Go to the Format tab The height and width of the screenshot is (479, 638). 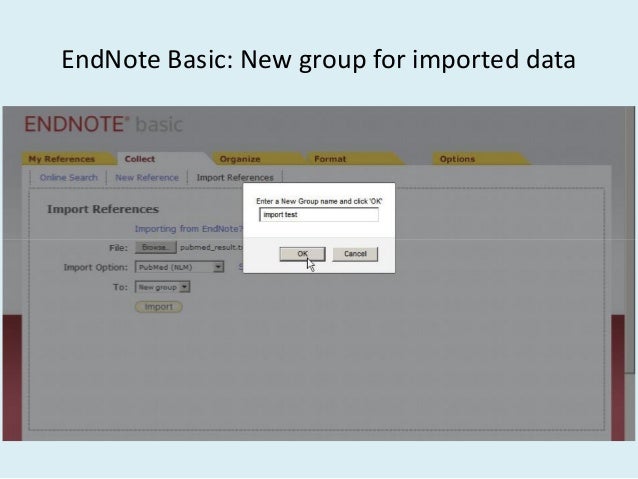(x=330, y=159)
